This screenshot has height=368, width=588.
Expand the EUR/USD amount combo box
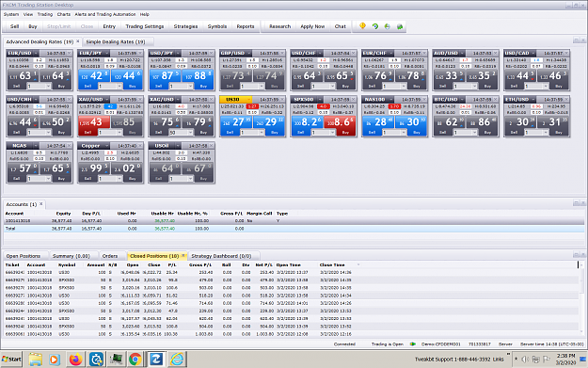(x=48, y=87)
